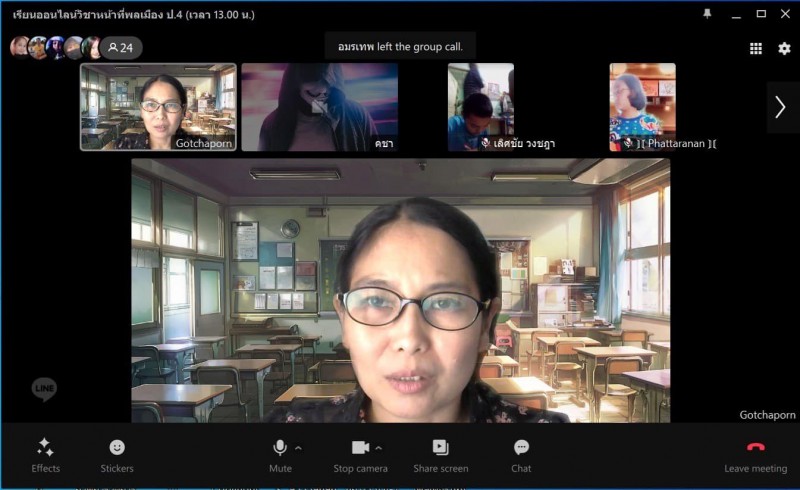Screen dimensions: 800x490
Task: Expand camera options arrow beside Stop camera
Action: pos(378,447)
